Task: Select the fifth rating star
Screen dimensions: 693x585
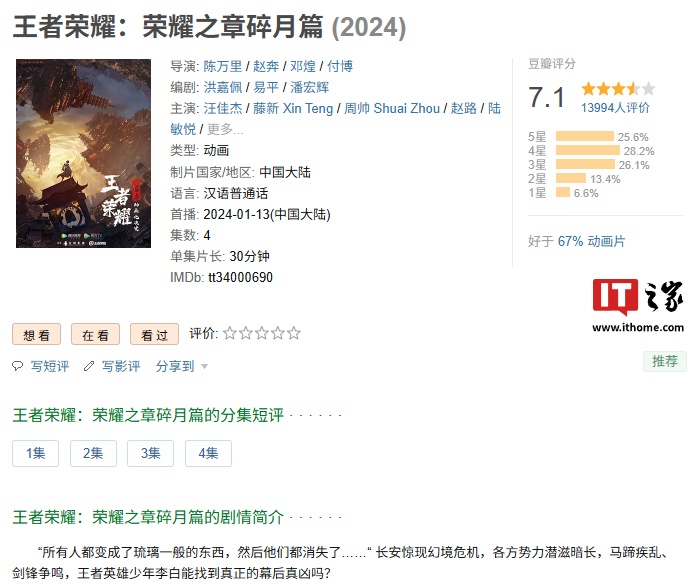Action: coord(294,333)
